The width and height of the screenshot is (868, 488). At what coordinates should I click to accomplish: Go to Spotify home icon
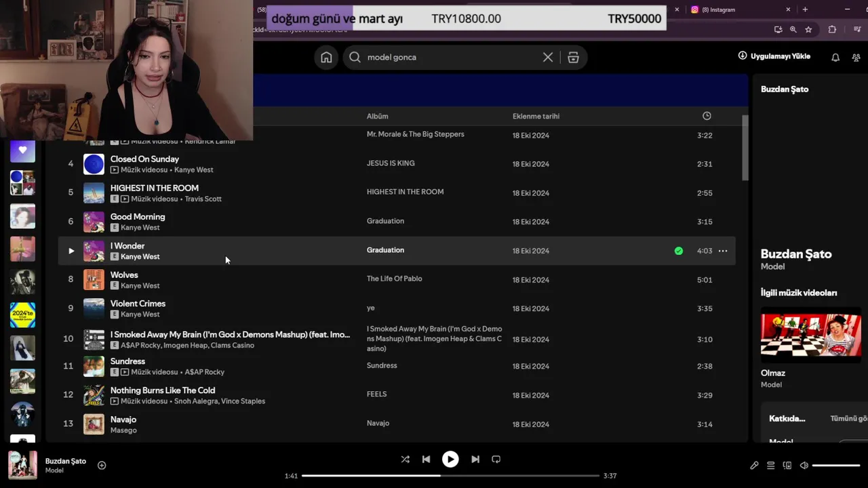[326, 58]
